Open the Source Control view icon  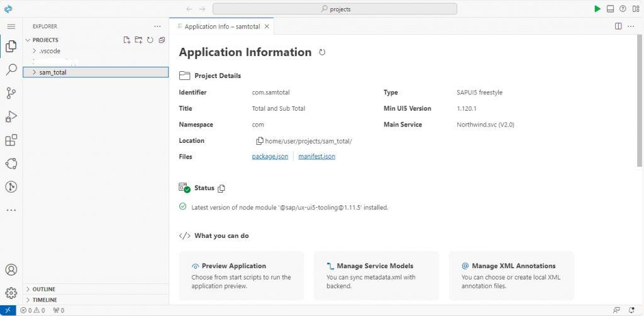[11, 93]
